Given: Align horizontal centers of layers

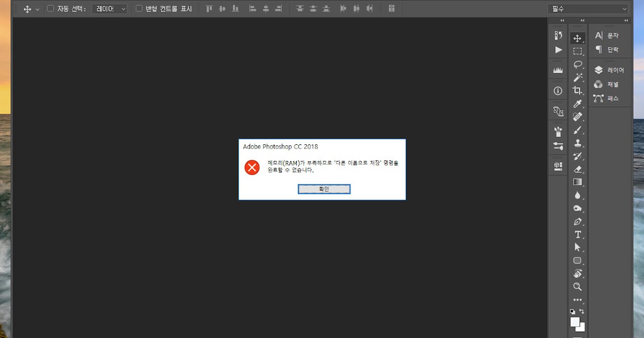Looking at the screenshot, I should pyautogui.click(x=266, y=9).
